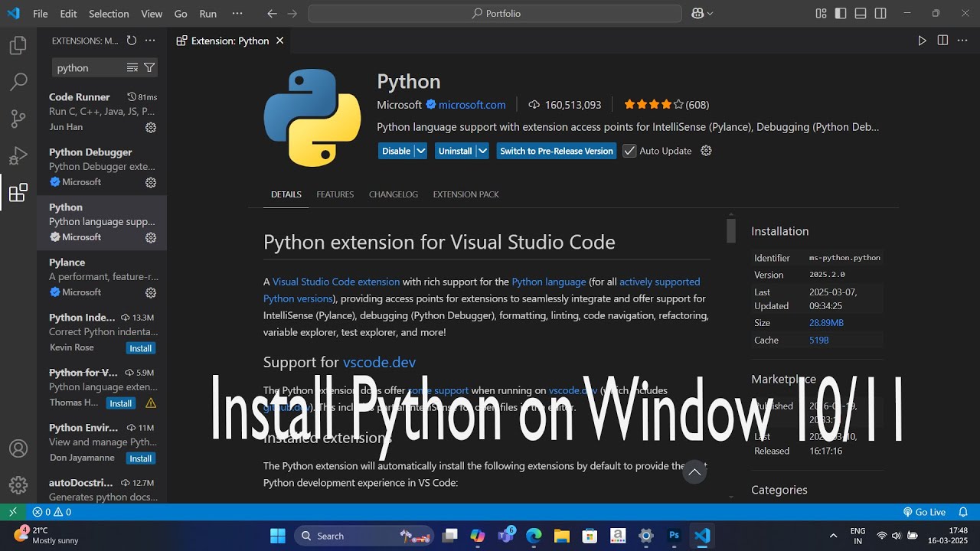Click the Uninstall button

click(455, 151)
